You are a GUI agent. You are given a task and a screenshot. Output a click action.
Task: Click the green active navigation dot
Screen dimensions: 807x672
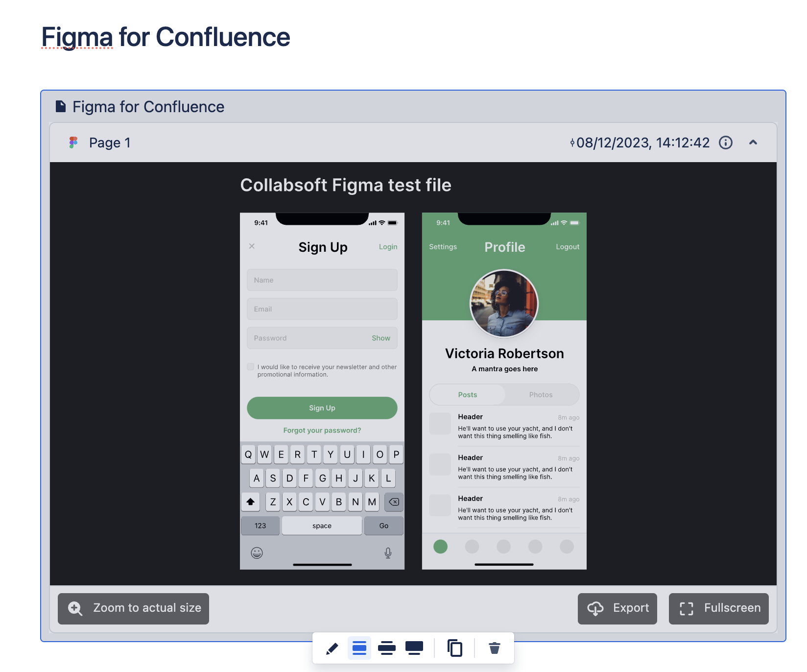441,547
